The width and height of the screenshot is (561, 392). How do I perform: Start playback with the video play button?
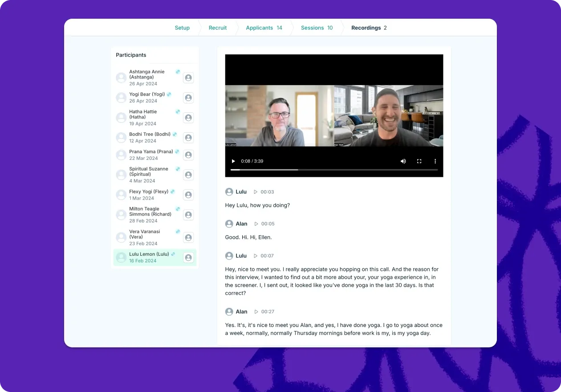233,161
